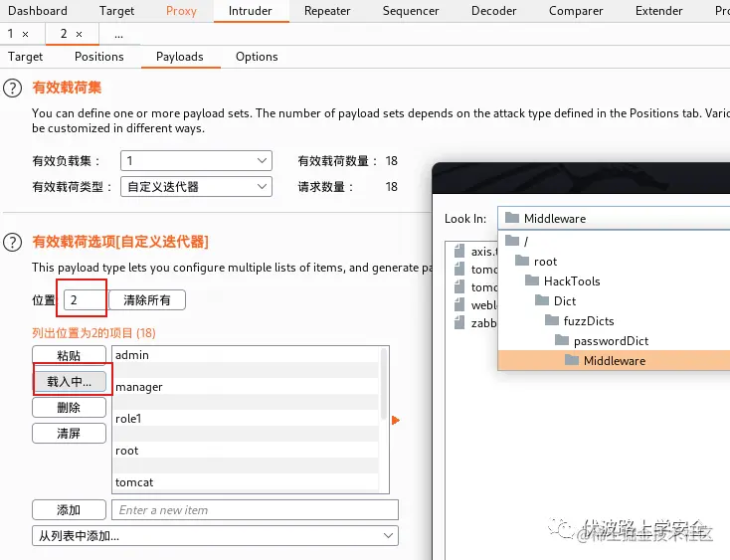
Task: Select the role1 payload item
Action: point(246,418)
